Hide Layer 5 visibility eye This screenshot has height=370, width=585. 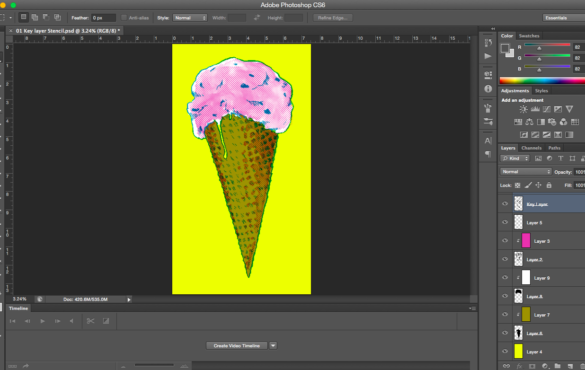click(505, 222)
